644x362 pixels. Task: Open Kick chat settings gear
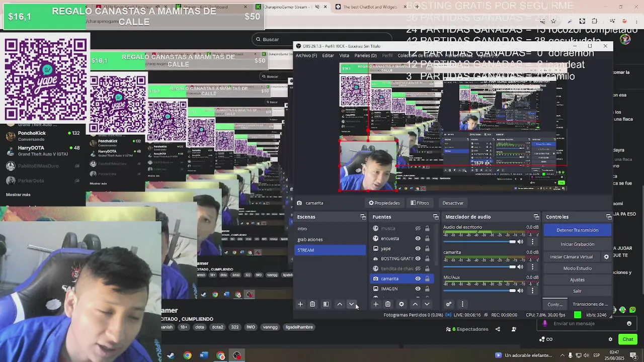tap(610, 339)
